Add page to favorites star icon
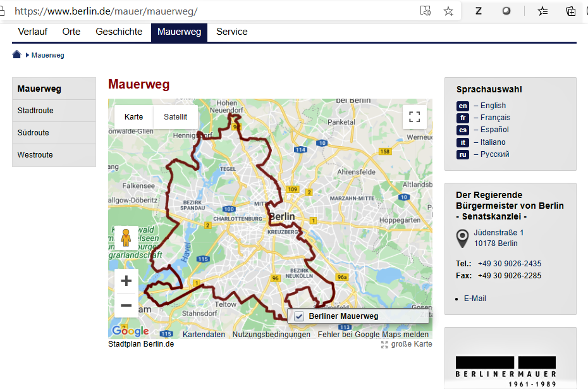 coord(448,11)
